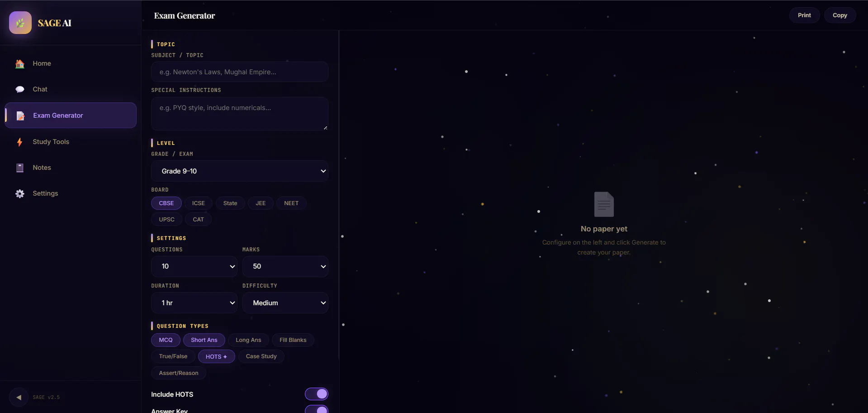Select the UPSC board chip
Image resolution: width=868 pixels, height=413 pixels.
(166, 220)
